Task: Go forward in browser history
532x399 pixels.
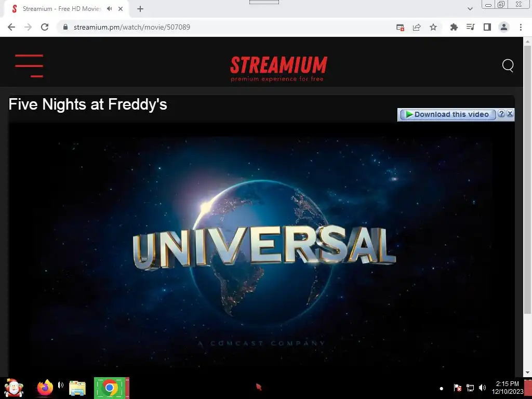Action: coord(28,27)
